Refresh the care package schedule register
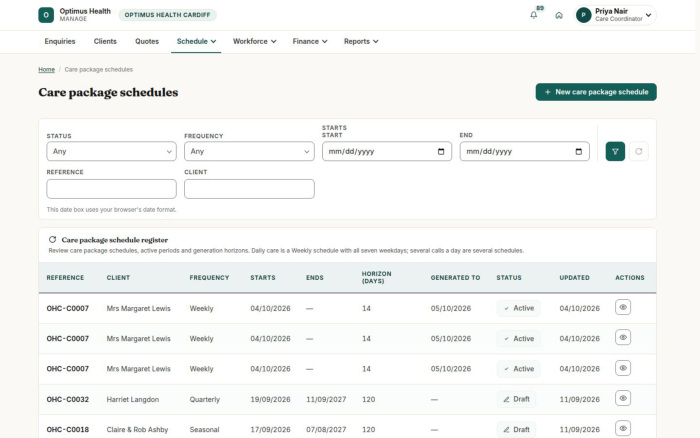Viewport: 700px width, 438px height. pos(52,240)
